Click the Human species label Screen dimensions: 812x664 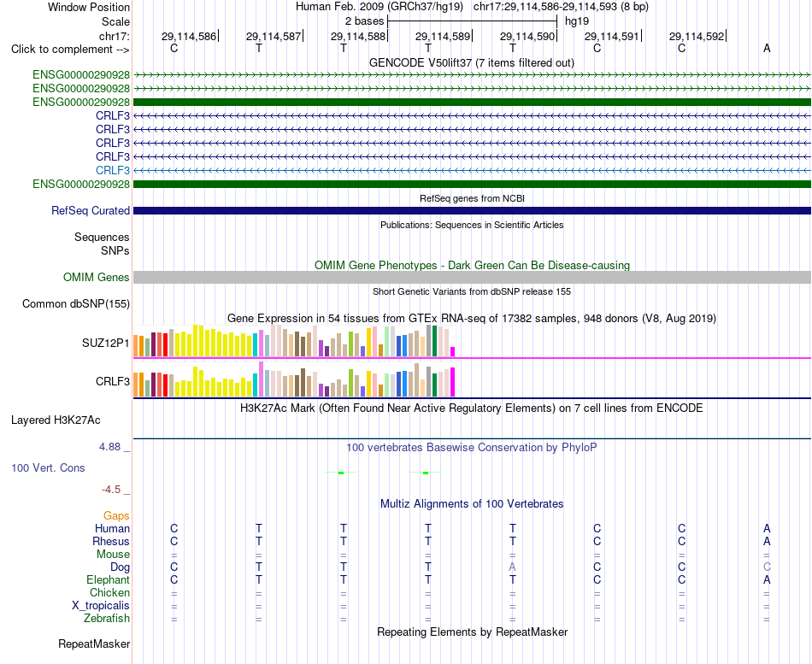tap(112, 528)
